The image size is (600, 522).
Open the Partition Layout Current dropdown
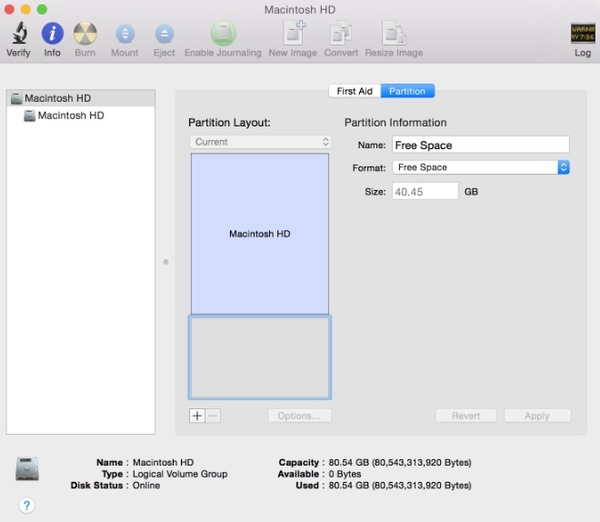261,142
